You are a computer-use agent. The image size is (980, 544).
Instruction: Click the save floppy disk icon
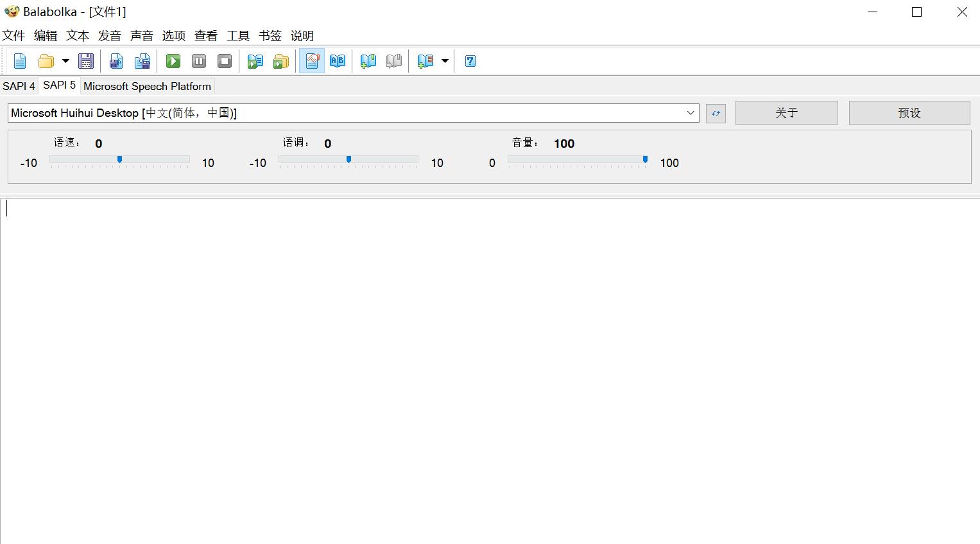click(85, 61)
